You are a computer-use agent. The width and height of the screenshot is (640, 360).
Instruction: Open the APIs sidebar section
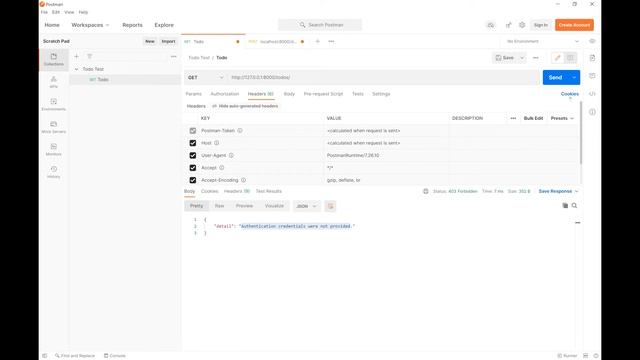coord(53,82)
